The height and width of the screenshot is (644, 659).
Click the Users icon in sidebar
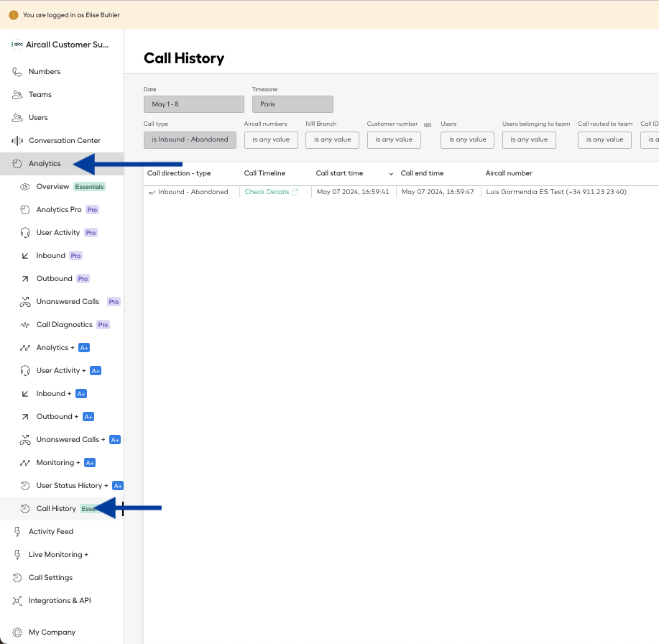point(17,118)
